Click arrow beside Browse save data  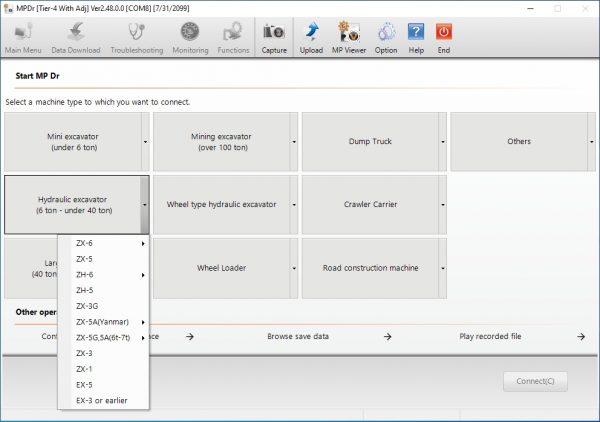coord(388,337)
